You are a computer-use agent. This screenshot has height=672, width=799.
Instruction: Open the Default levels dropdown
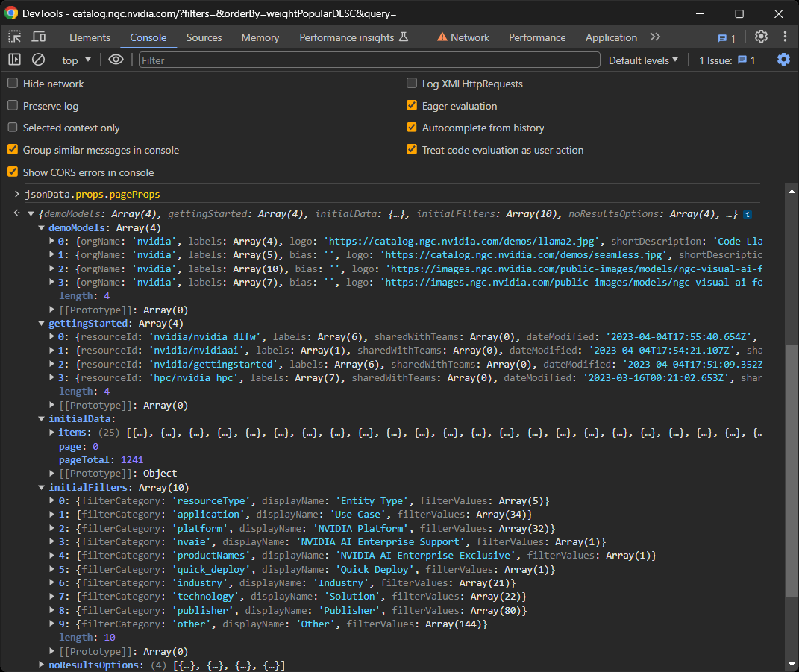point(643,60)
